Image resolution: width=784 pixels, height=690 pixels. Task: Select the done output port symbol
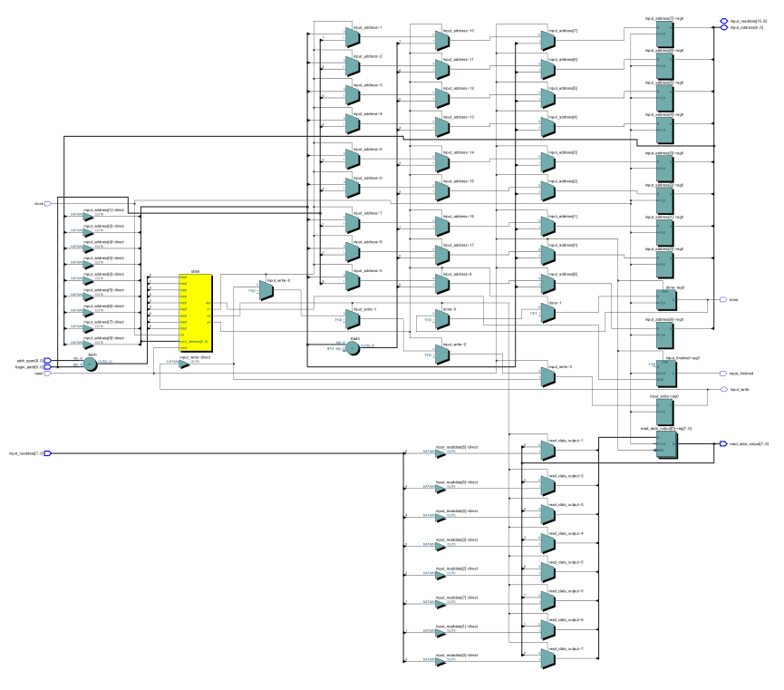[723, 300]
